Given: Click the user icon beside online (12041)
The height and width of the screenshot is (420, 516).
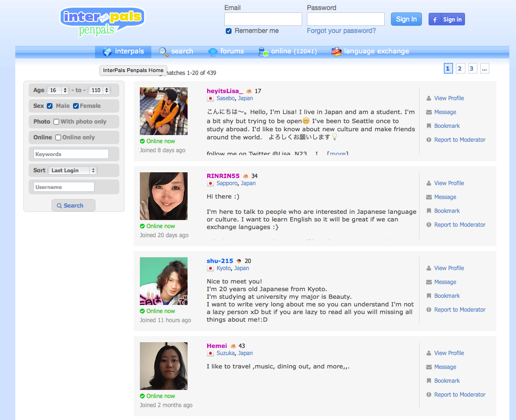Looking at the screenshot, I should [x=263, y=52].
